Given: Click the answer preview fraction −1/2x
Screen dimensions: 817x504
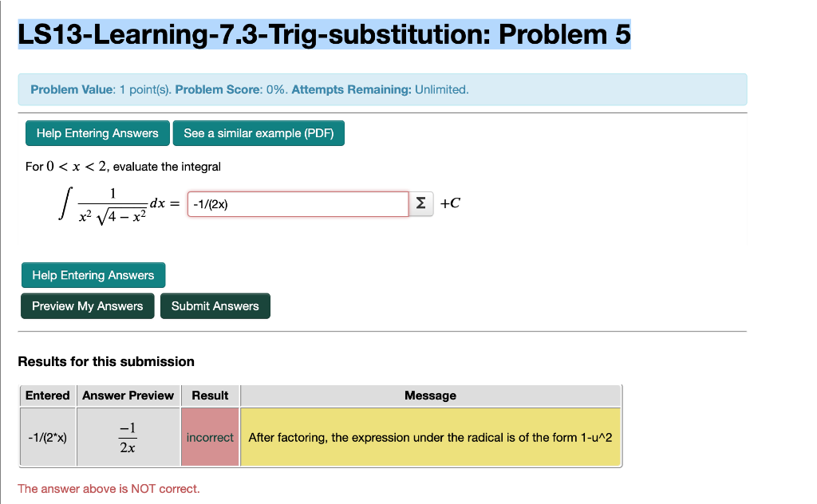Looking at the screenshot, I should tap(128, 437).
